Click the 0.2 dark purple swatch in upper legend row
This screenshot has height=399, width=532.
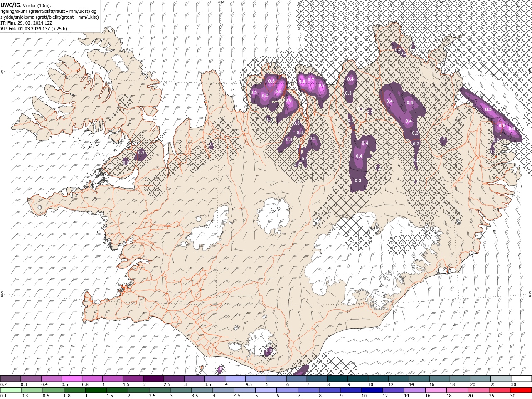(10, 379)
